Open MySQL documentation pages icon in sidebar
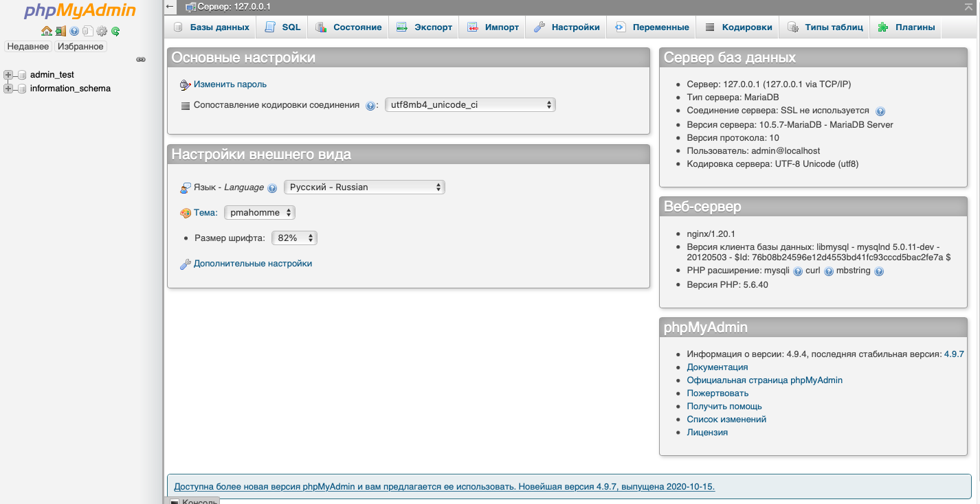The image size is (980, 504). click(87, 31)
